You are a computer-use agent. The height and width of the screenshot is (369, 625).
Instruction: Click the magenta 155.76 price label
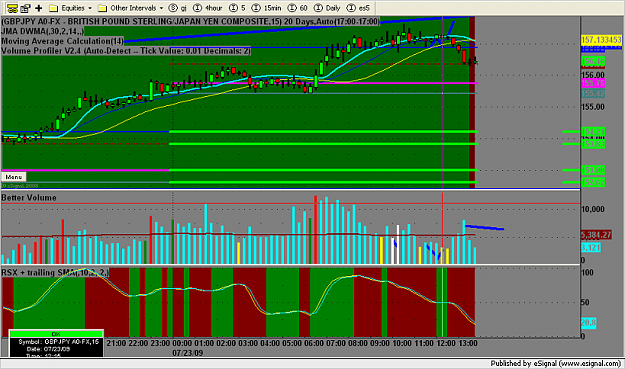click(593, 83)
